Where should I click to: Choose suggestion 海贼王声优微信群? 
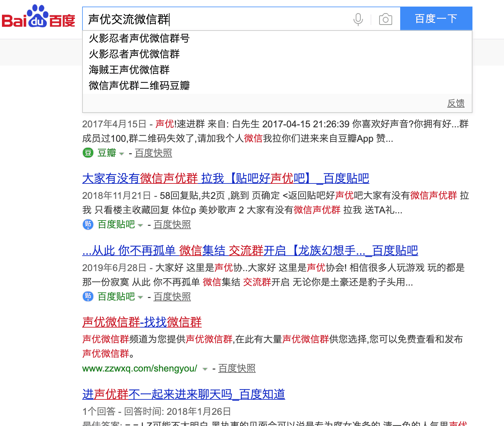click(277, 70)
